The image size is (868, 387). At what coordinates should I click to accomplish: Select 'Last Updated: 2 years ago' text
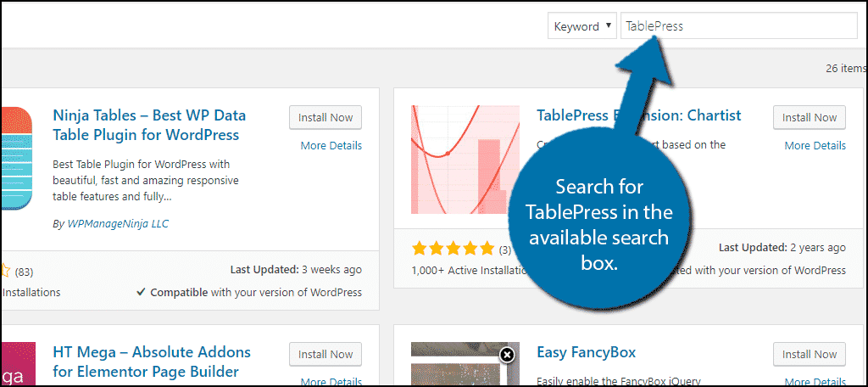coord(782,248)
